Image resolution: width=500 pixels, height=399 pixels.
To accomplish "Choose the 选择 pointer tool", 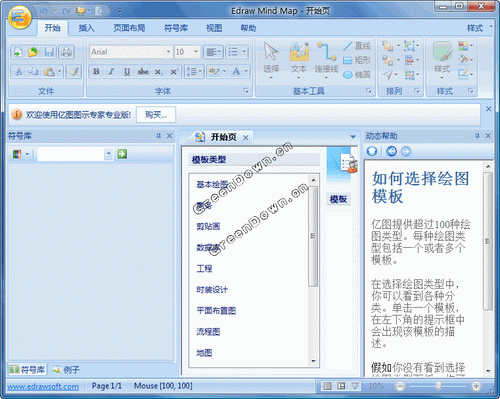I will pyautogui.click(x=271, y=60).
